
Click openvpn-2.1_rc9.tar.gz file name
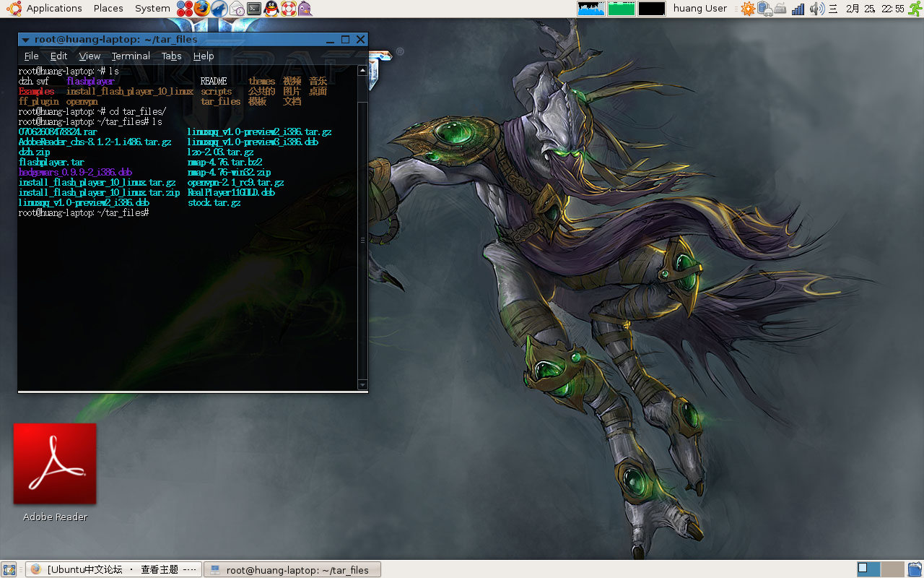(x=235, y=183)
